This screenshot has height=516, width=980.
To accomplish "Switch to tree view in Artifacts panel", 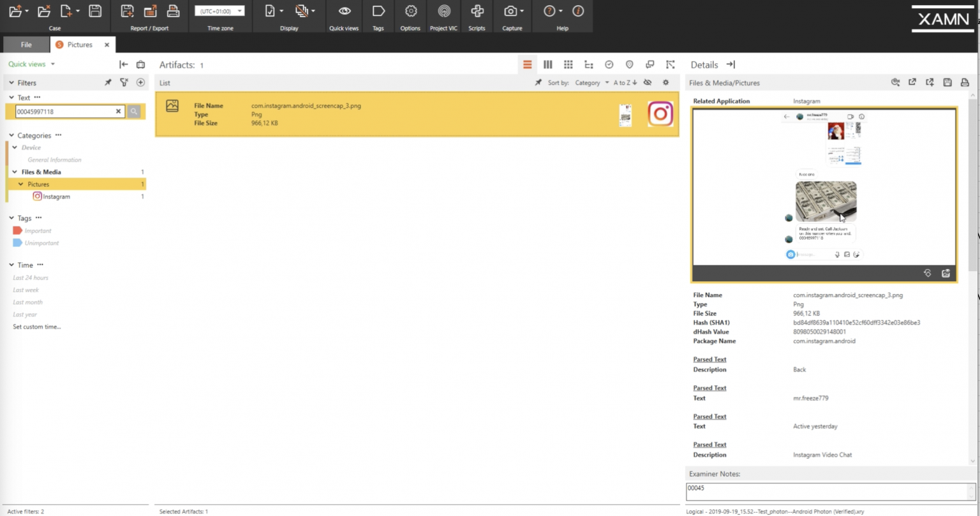I will 588,64.
